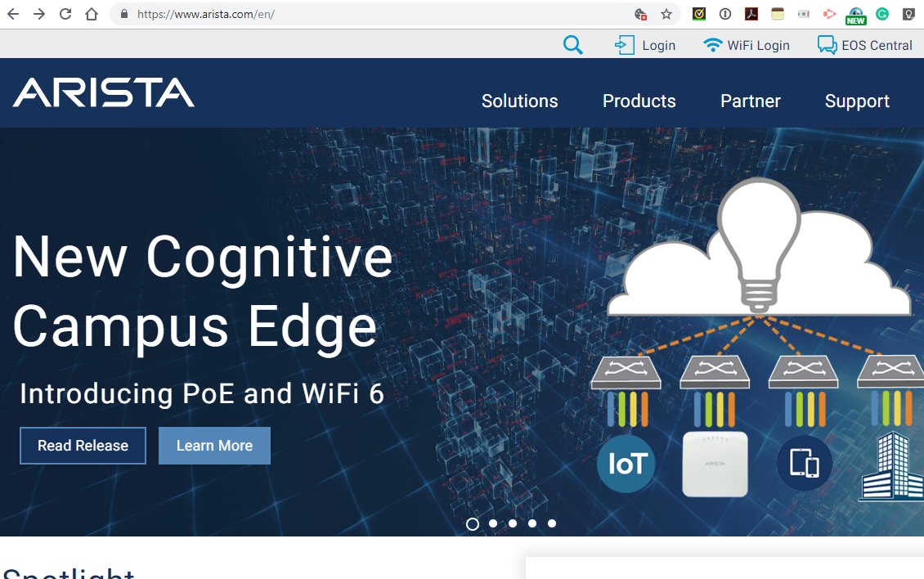Open the Grammarly extension
The image size is (924, 579).
click(x=882, y=14)
